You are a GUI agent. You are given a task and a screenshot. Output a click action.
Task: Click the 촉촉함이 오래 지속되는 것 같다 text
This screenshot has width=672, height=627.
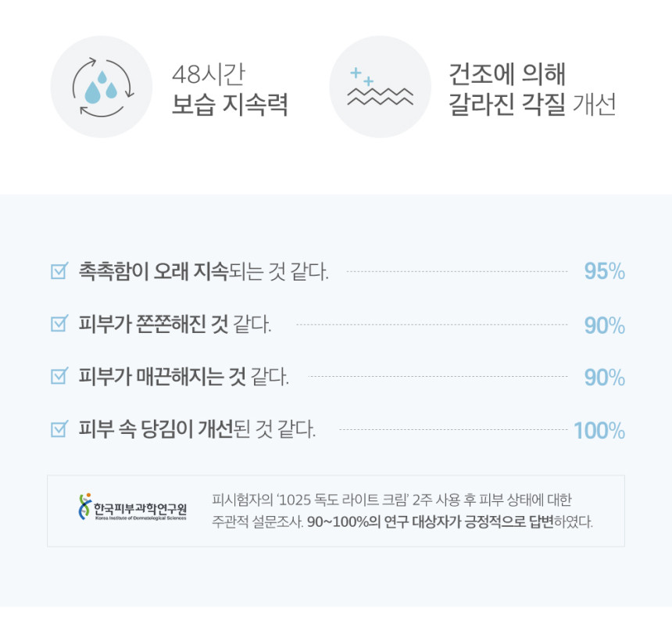(x=204, y=271)
